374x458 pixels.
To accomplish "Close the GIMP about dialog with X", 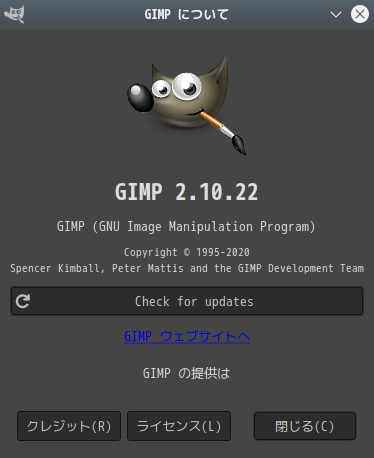I will tap(360, 14).
